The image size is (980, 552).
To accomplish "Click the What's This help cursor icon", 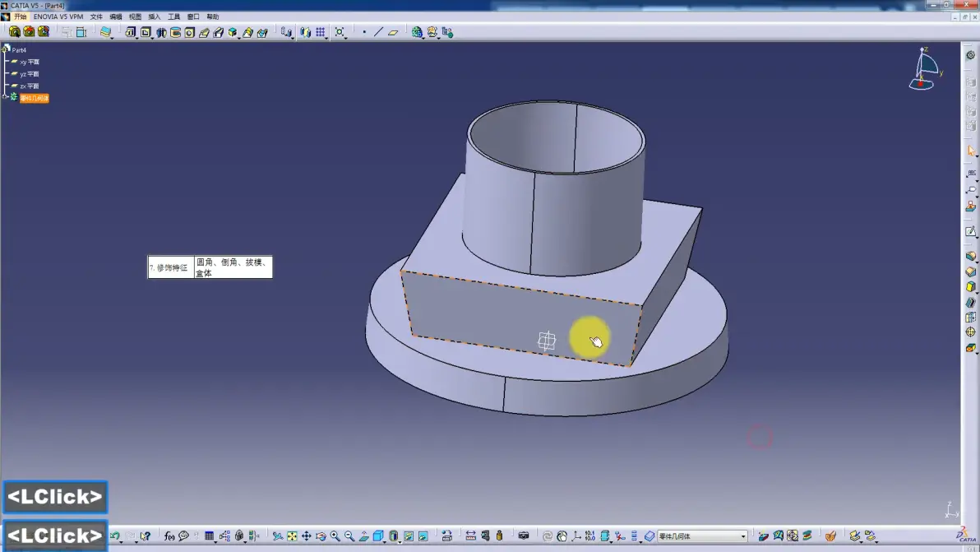I will tap(146, 536).
